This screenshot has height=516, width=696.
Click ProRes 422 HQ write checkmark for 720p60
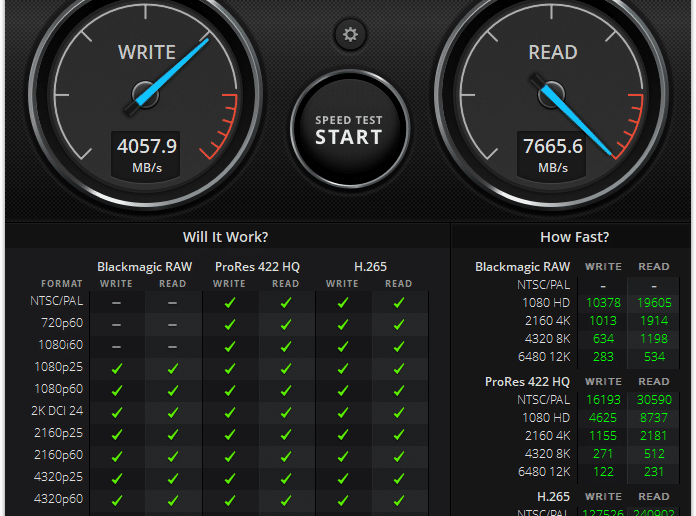(x=229, y=325)
